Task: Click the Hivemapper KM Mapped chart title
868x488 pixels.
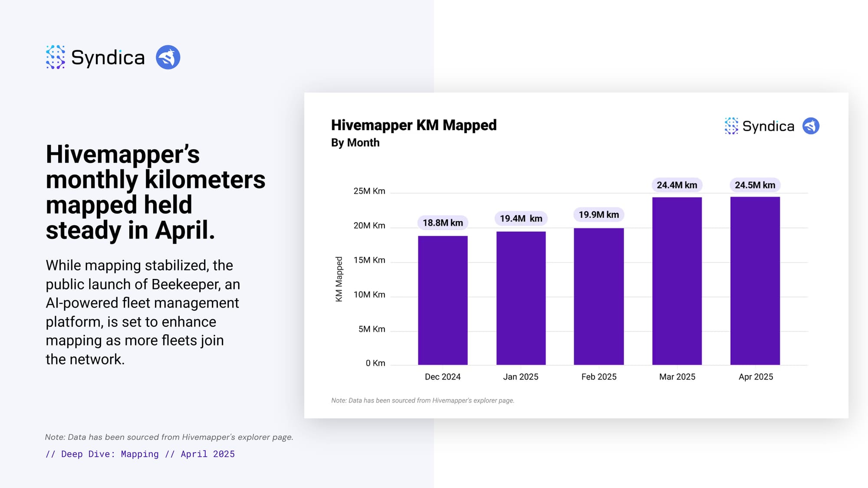Action: pos(414,125)
